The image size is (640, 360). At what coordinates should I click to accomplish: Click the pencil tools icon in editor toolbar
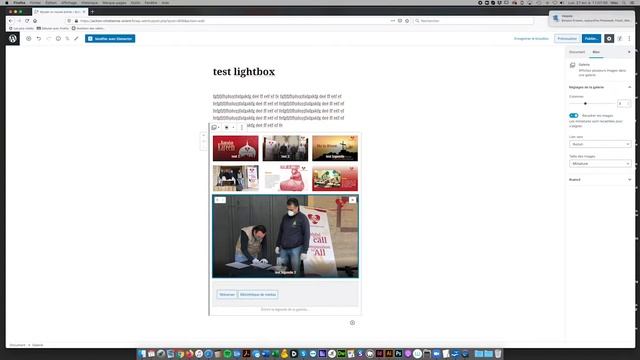coord(76,38)
